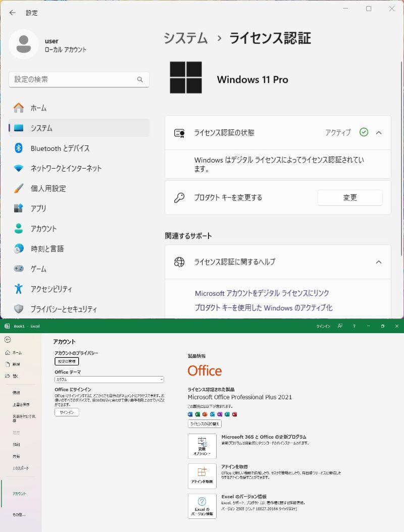Click the ライセンスの切り替え button
The width and height of the screenshot is (404, 532).
(x=205, y=424)
